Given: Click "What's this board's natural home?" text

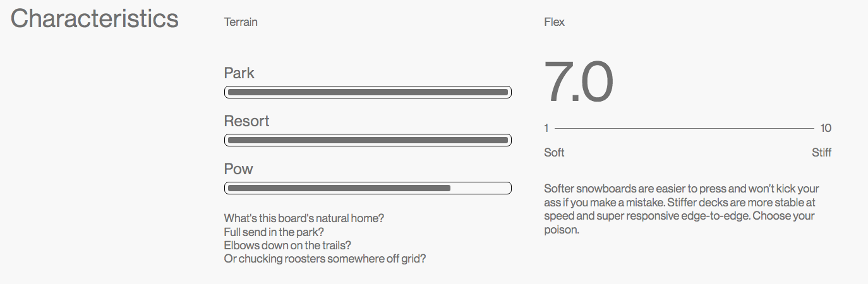Looking at the screenshot, I should 304,218.
